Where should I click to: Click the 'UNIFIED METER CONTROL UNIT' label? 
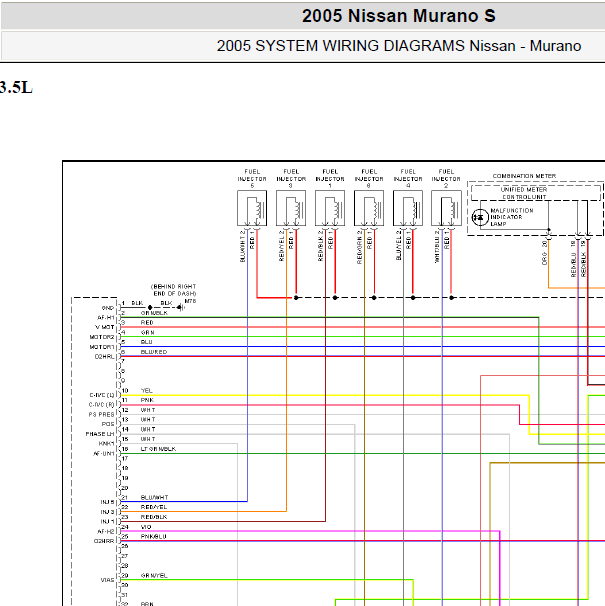point(524,193)
